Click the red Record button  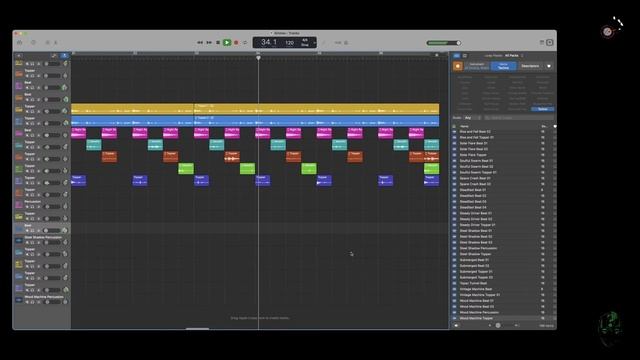point(236,42)
